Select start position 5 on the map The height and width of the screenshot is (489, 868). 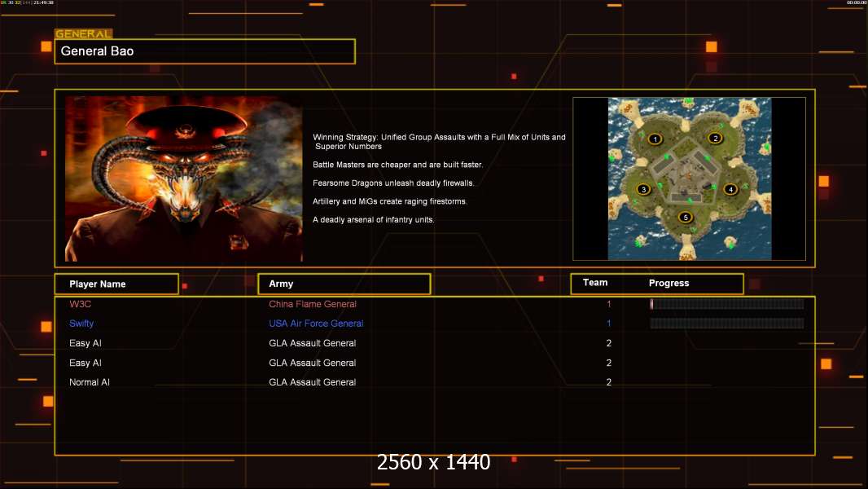[x=686, y=217]
